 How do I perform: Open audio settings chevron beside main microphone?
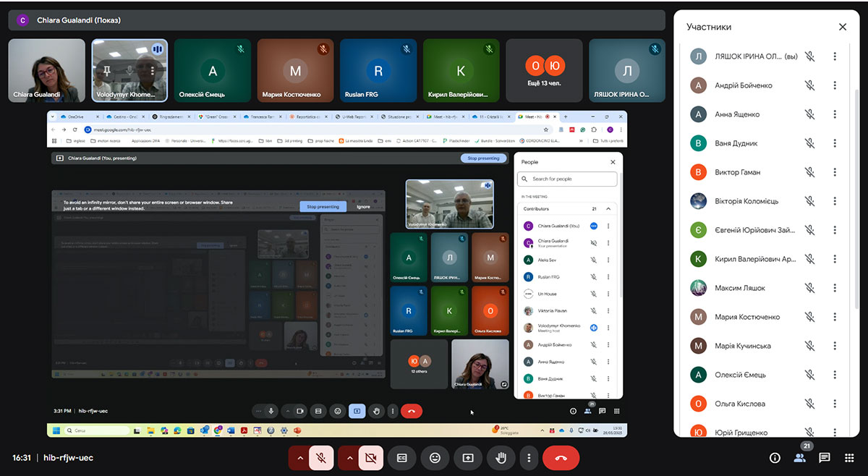[x=299, y=458]
